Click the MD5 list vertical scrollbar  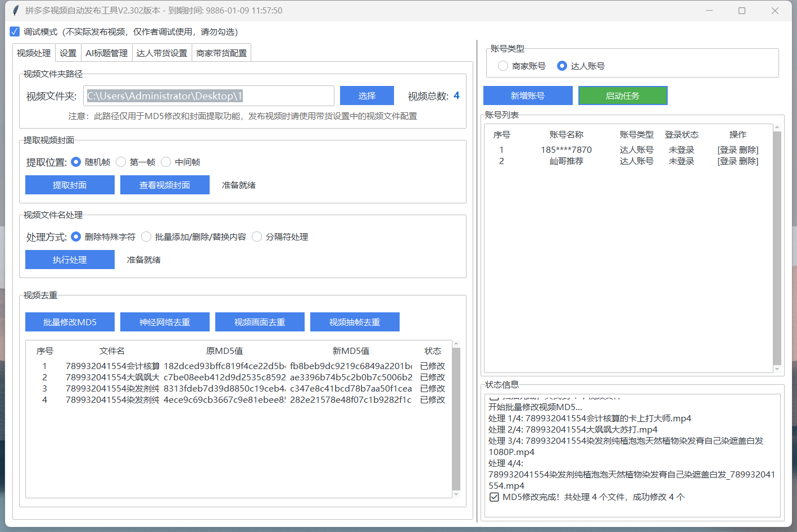[x=456, y=419]
